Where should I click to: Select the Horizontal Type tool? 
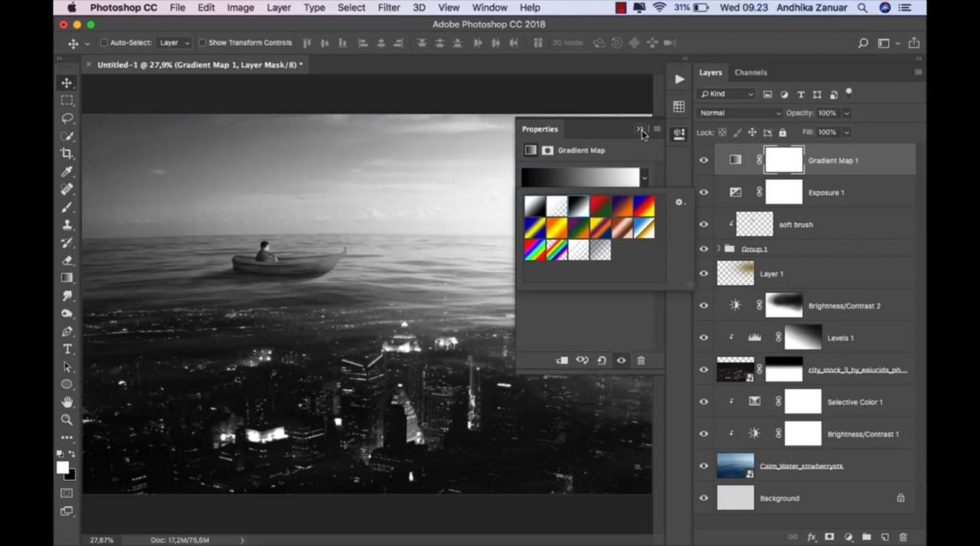[x=67, y=349]
